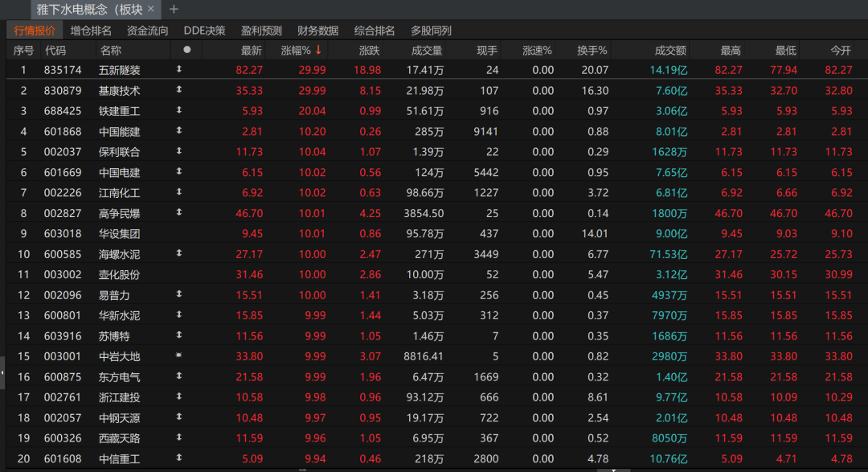The height and width of the screenshot is (472, 868).
Task: Sort by 成交量 column header
Action: click(426, 51)
